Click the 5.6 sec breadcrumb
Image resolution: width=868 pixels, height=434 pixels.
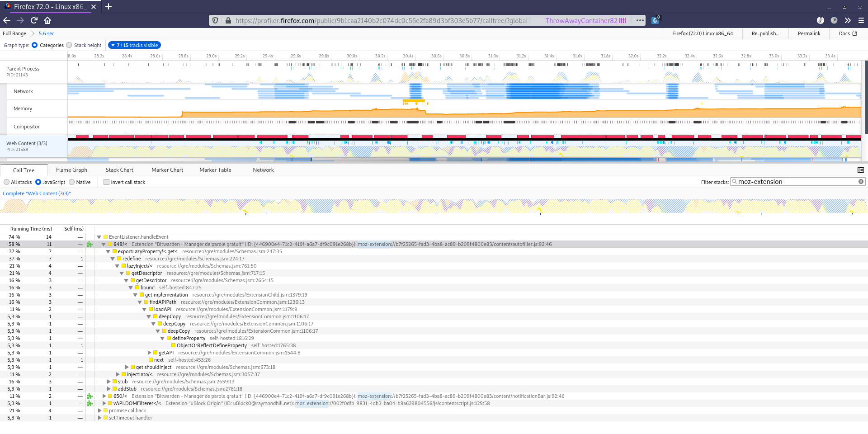47,33
